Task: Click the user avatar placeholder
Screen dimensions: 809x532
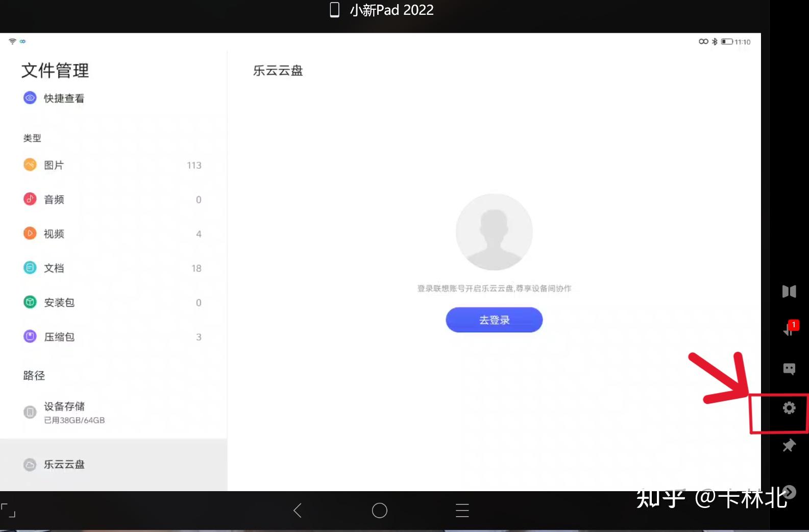Action: pos(494,232)
